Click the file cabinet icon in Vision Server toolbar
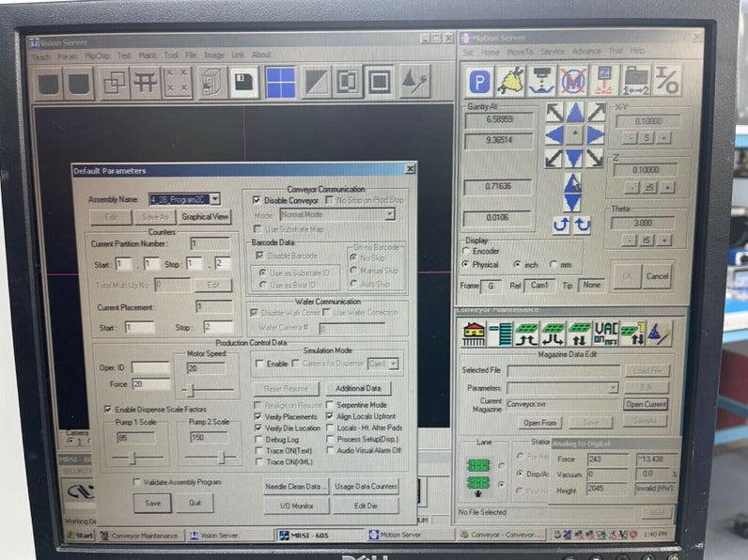 [x=210, y=83]
